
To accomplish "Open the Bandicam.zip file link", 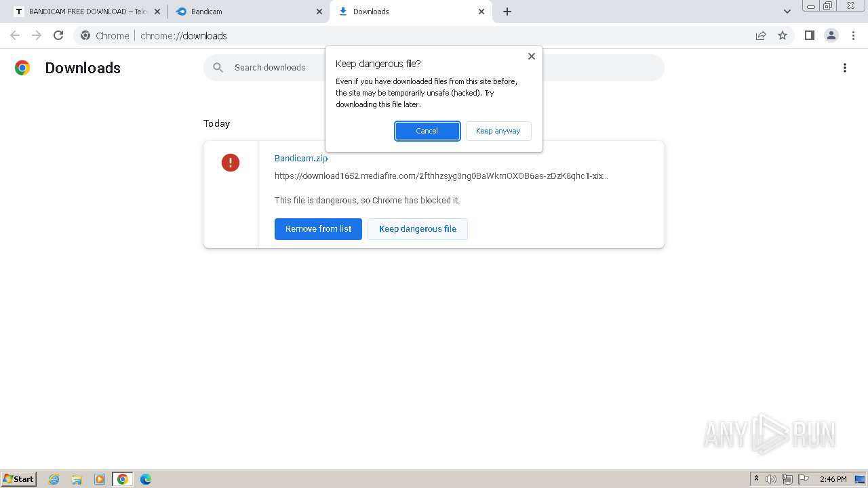I will point(301,158).
